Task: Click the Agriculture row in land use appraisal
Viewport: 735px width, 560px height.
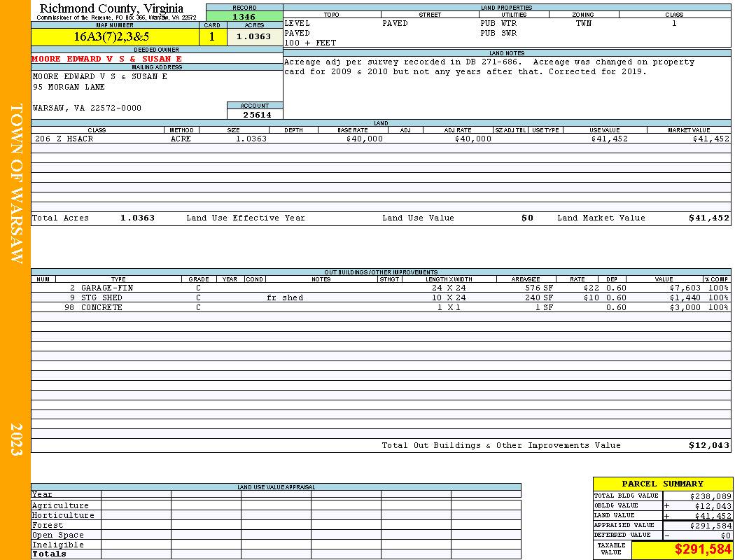Action: (276, 505)
